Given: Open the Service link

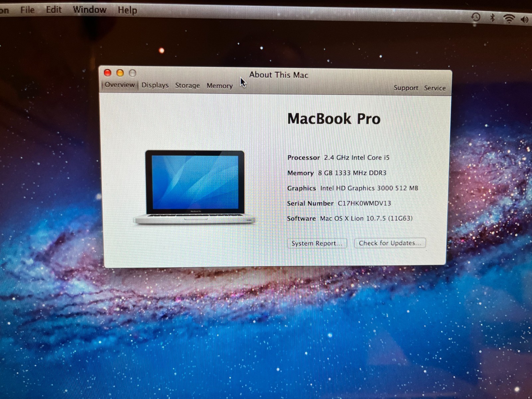Looking at the screenshot, I should 435,88.
